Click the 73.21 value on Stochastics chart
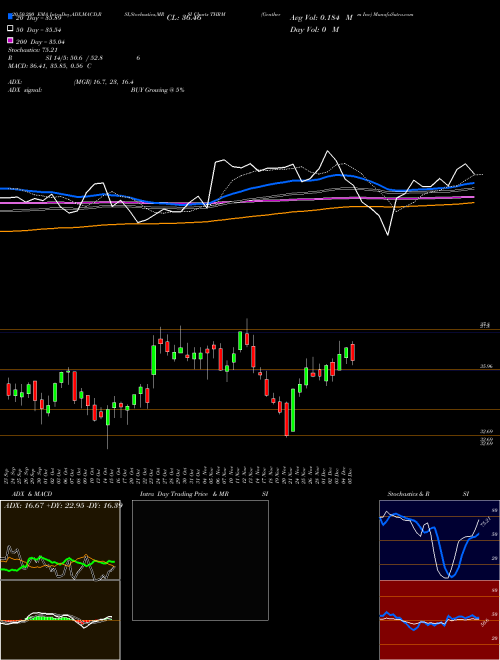 485,522
